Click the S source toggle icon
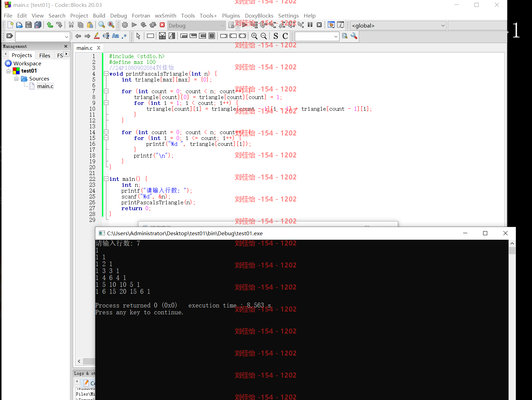The width and height of the screenshot is (532, 400). click(x=276, y=36)
